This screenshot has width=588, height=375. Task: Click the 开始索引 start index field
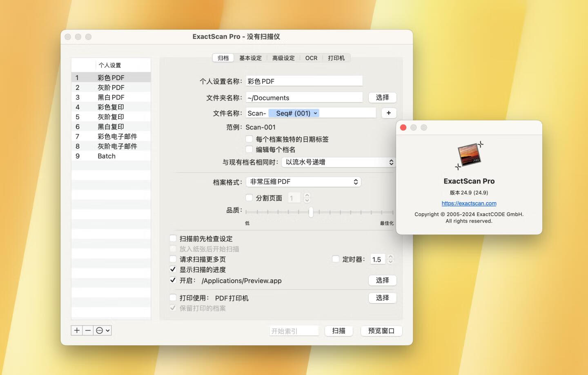(x=294, y=331)
